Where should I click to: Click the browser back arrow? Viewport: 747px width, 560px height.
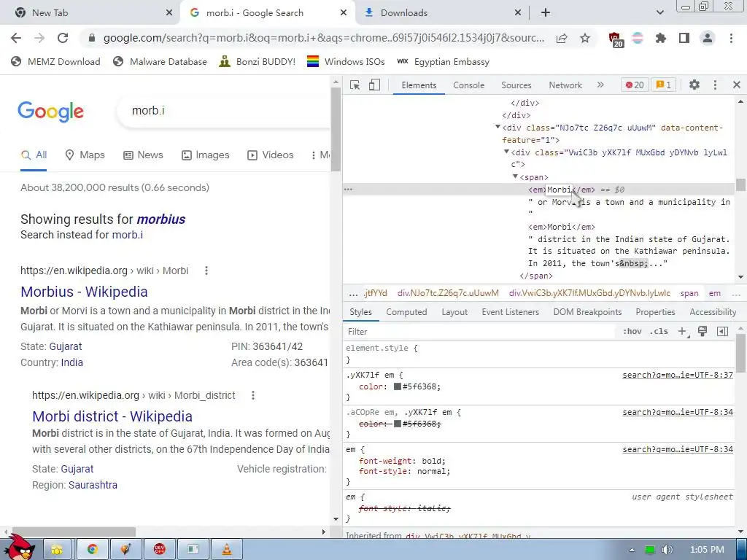16,38
